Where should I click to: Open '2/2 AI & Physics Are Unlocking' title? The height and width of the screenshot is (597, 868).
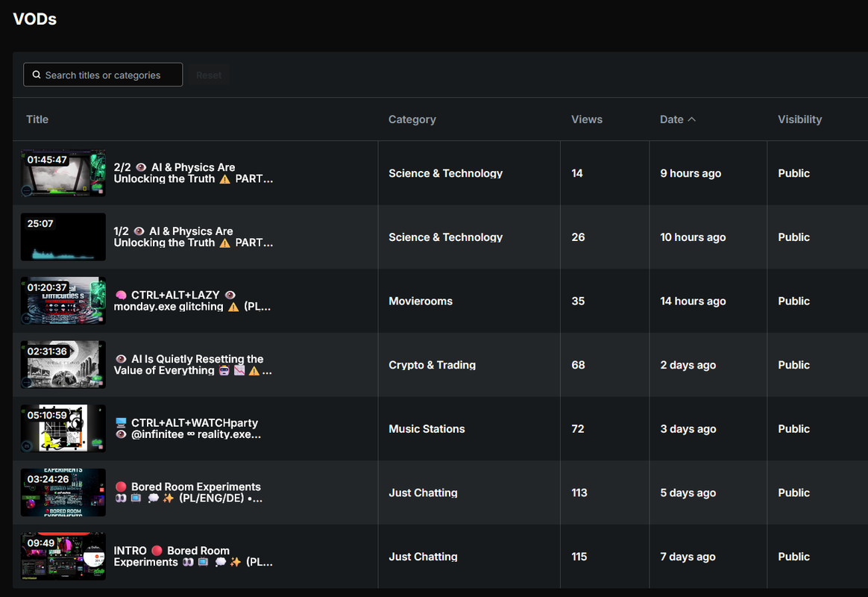tap(193, 173)
